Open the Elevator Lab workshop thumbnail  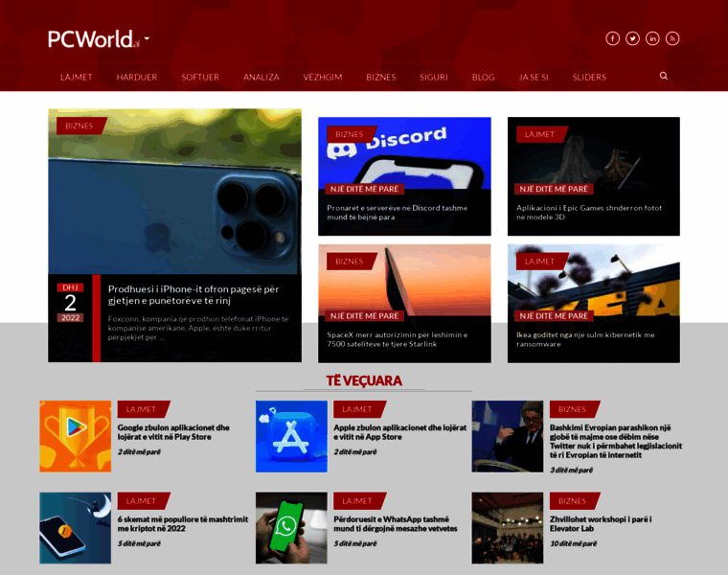(507, 528)
